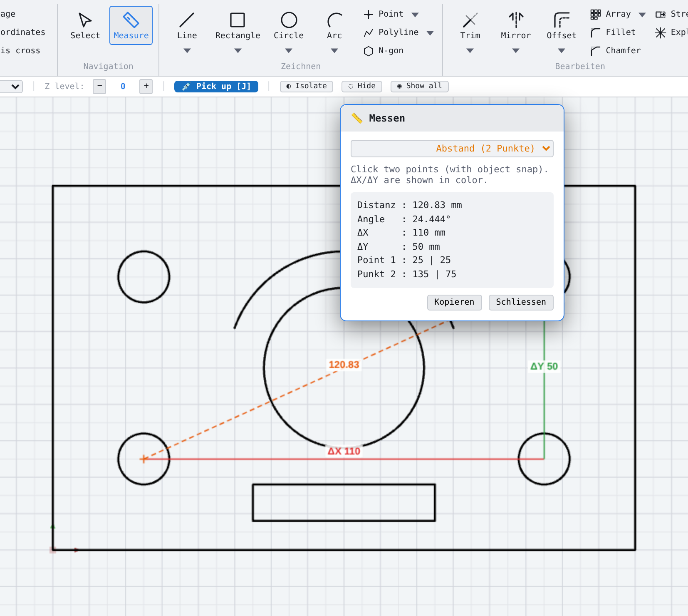Click the coordinates option in left ribbon
This screenshot has width=688, height=616.
coord(23,32)
